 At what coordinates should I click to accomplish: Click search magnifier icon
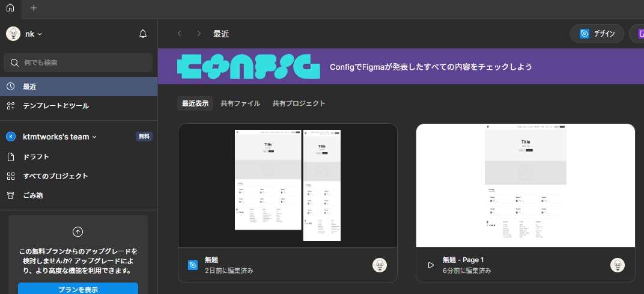[x=14, y=63]
